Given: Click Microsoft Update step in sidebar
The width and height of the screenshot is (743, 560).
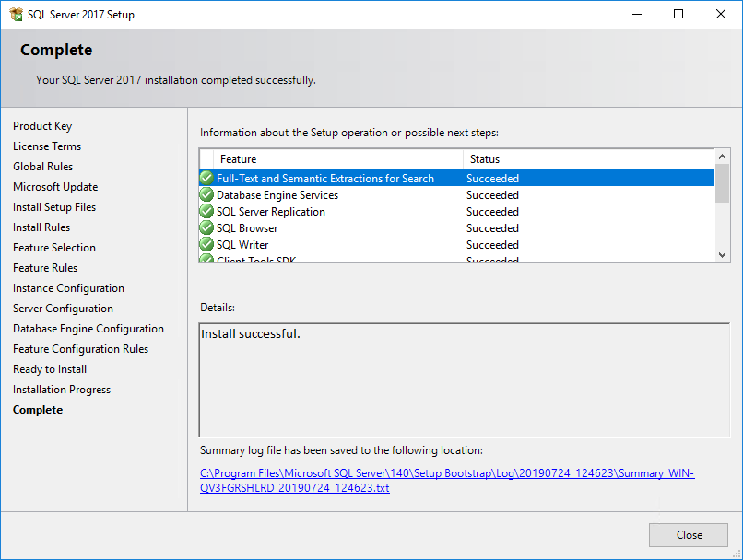Looking at the screenshot, I should (x=55, y=187).
